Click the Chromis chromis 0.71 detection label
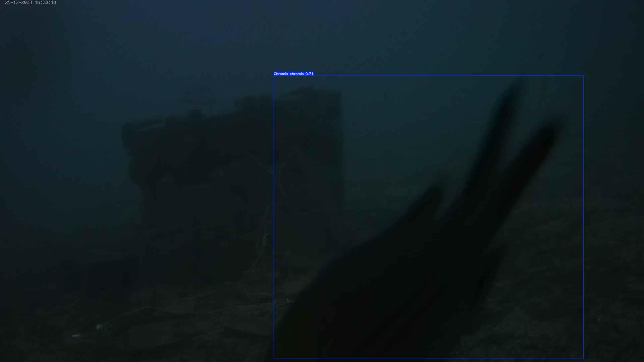644x362 pixels. click(293, 74)
